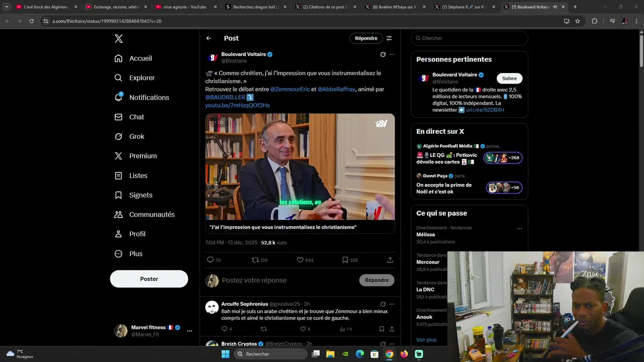Expand the Plus more menu
The height and width of the screenshot is (362, 644).
tap(128, 254)
